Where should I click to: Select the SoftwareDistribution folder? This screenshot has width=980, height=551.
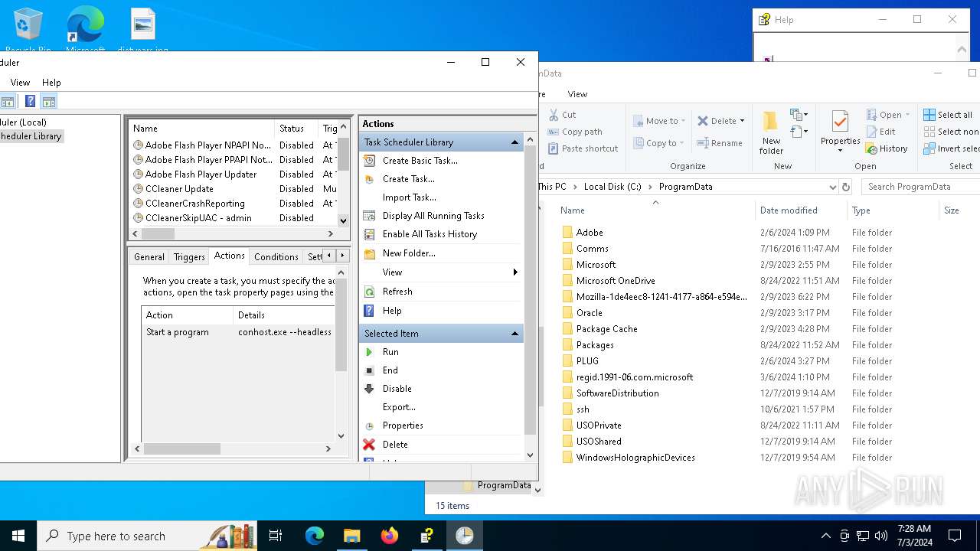click(x=617, y=393)
